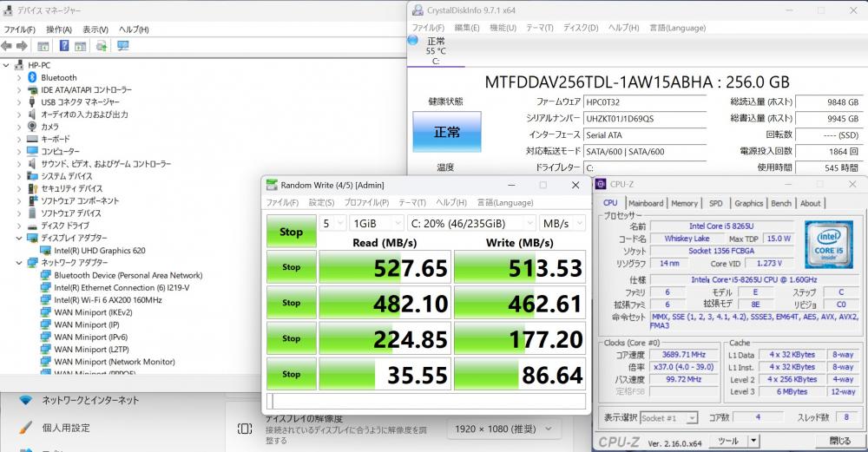Click the blue help icon in Device Manager toolbar
Image resolution: width=868 pixels, height=452 pixels.
[64, 46]
